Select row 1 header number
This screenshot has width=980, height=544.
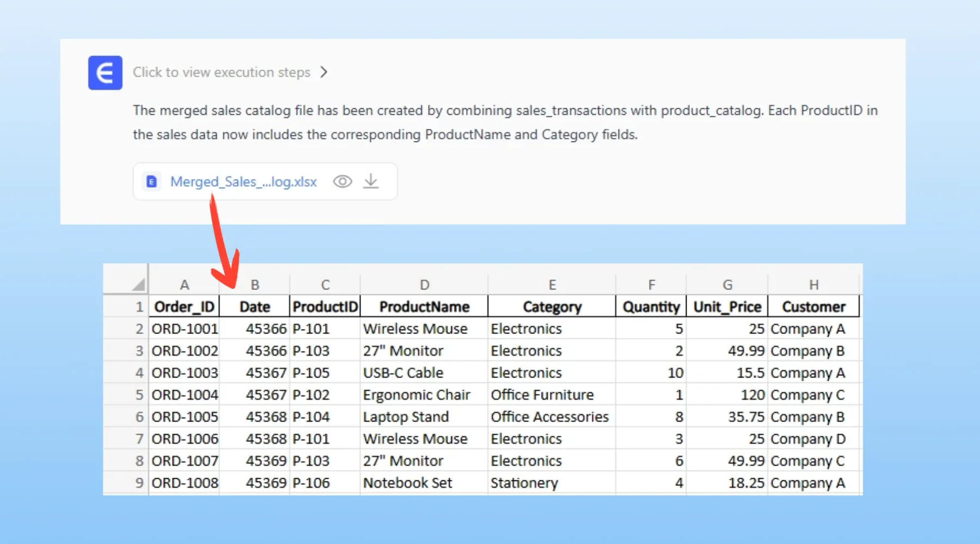coord(139,307)
